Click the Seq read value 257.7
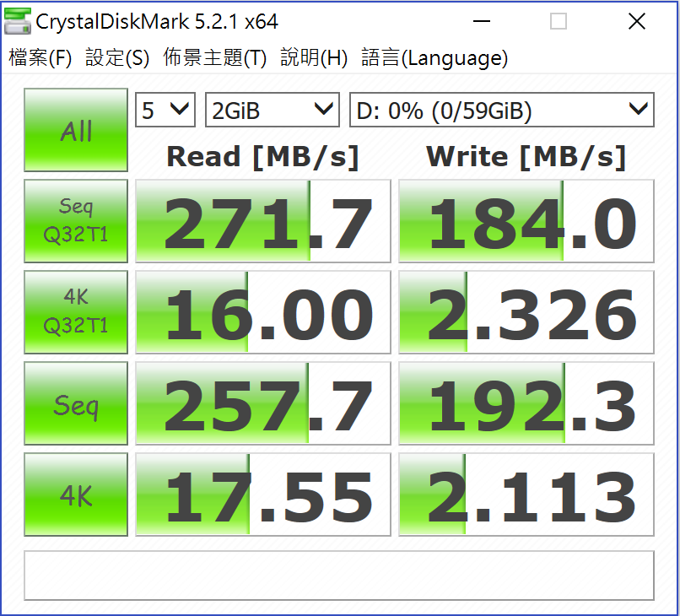The image size is (680, 616). click(263, 403)
